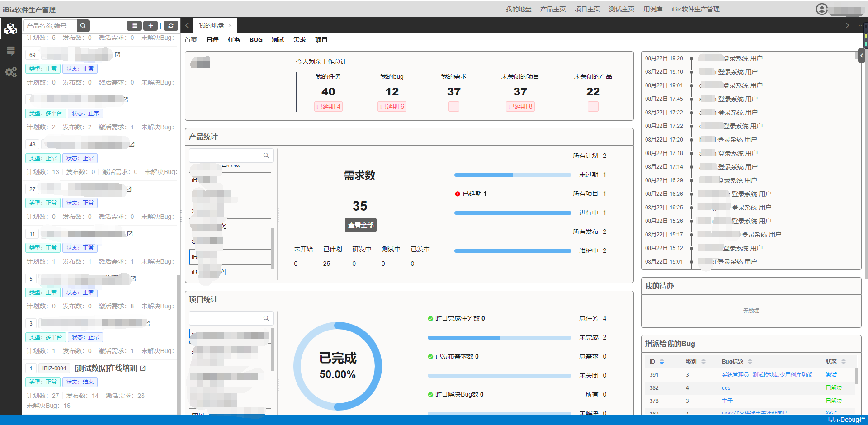Open iBiz软件生产管理 in the top menu
868x425 pixels.
[695, 9]
